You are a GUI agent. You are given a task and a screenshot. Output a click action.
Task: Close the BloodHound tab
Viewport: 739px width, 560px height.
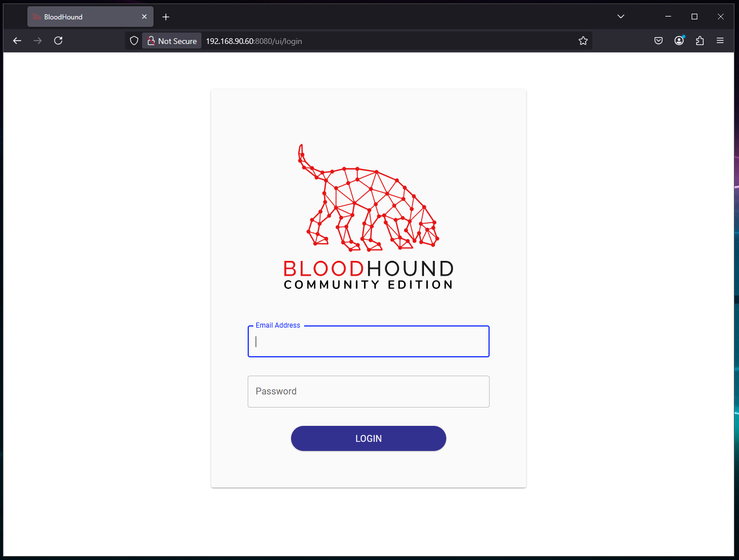tap(144, 17)
